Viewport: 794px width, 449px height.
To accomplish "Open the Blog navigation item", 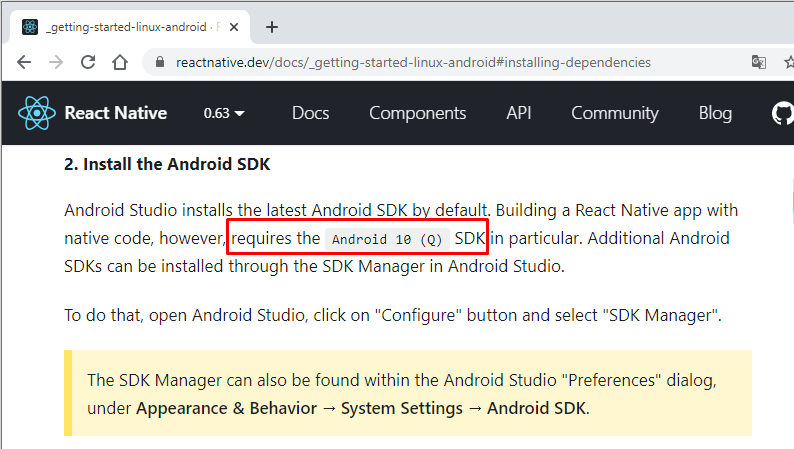I will click(x=715, y=113).
